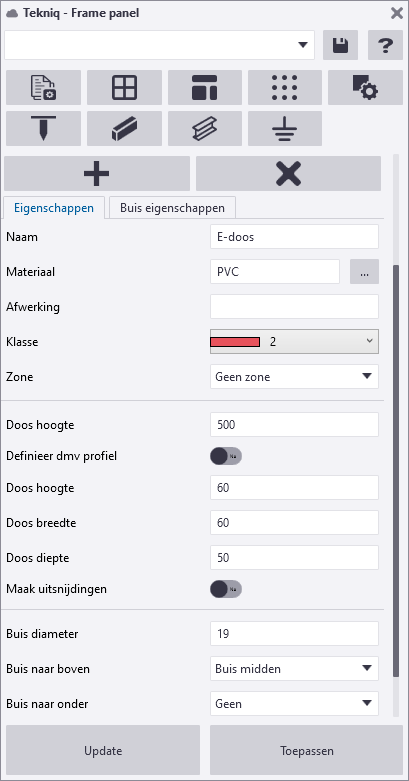Click the four-pane window grid icon
Screen dimensions: 409x781
[x=125, y=88]
